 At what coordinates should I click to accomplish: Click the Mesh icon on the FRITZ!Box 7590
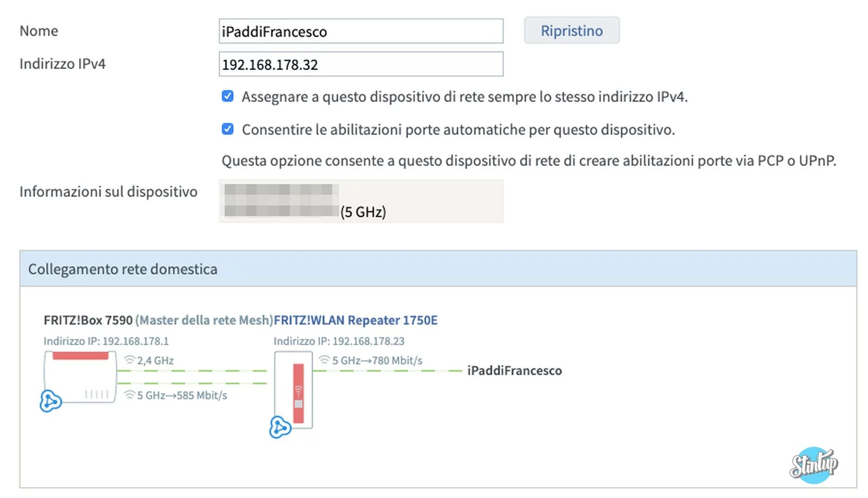[51, 403]
